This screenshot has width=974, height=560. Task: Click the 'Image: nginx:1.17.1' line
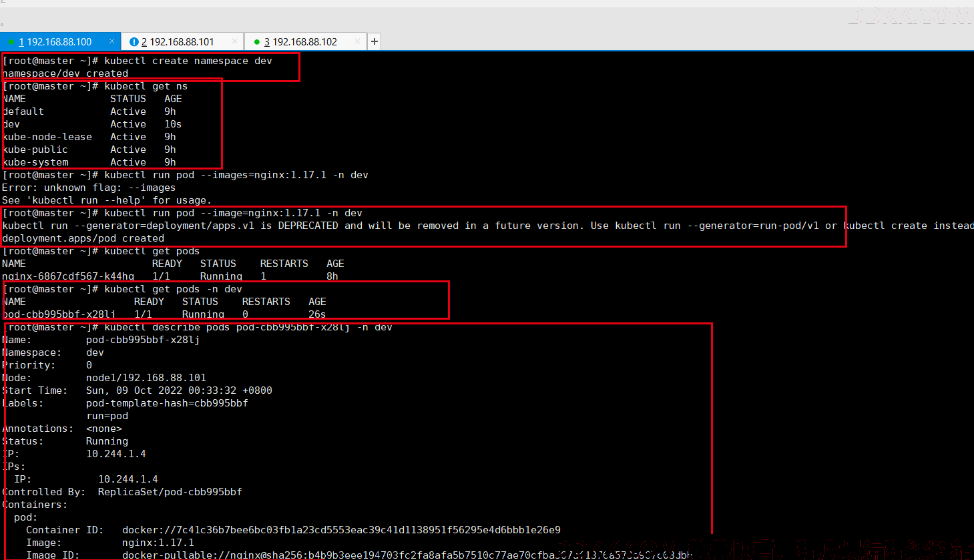pos(110,543)
